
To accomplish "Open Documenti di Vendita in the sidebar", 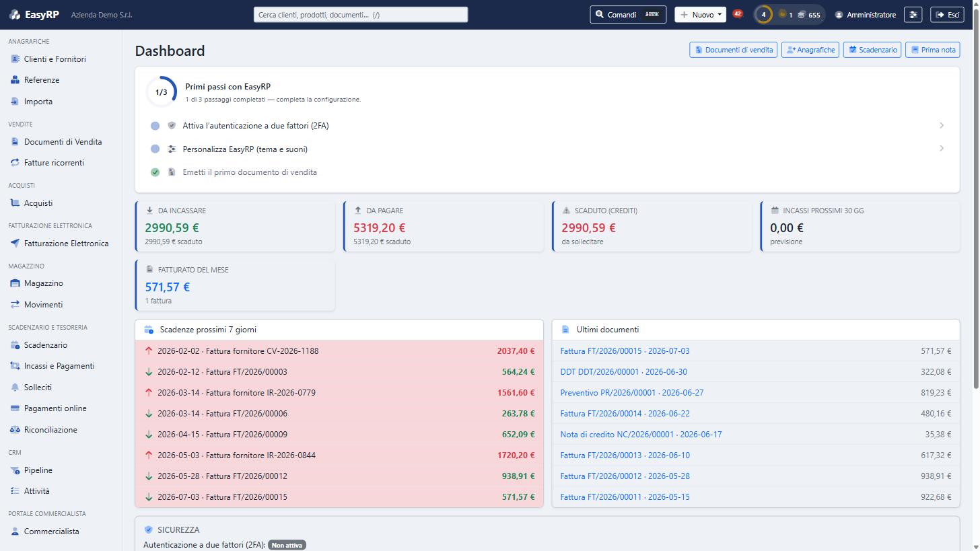I will coord(63,142).
